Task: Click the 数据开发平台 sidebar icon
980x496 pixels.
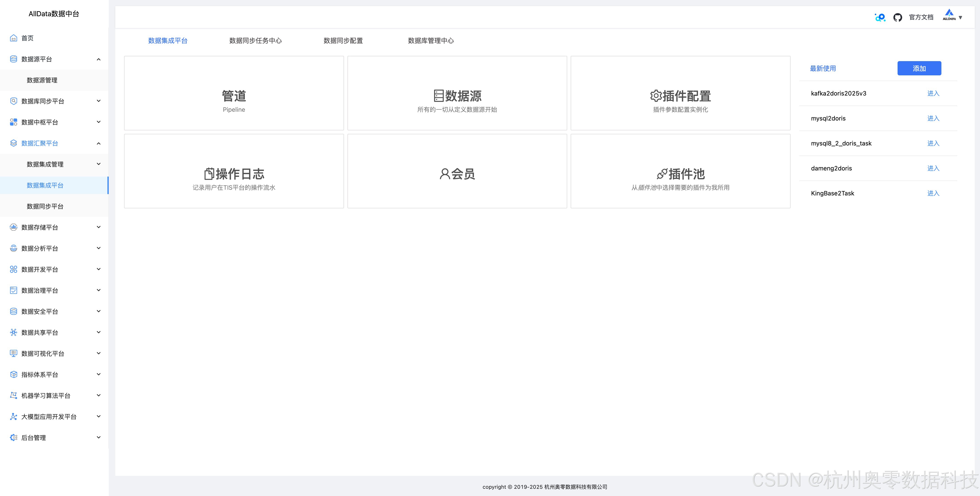Action: point(13,269)
